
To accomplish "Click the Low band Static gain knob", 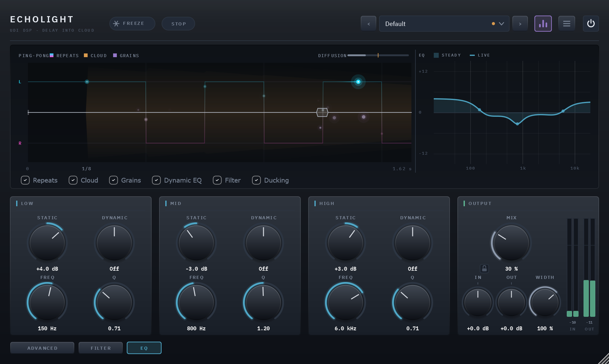I will click(47, 243).
